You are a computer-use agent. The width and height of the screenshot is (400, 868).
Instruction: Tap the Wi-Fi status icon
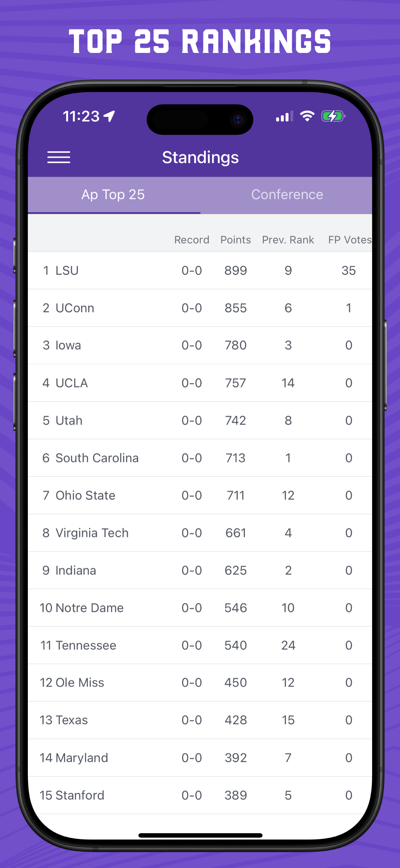(307, 116)
